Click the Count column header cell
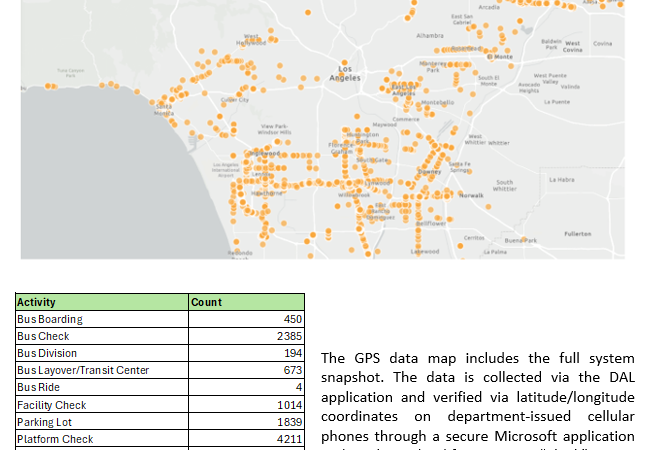 [x=206, y=302]
